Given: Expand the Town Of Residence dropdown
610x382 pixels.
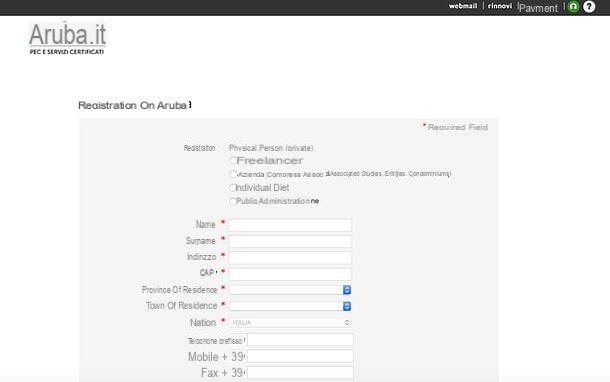Looking at the screenshot, I should point(290,306).
